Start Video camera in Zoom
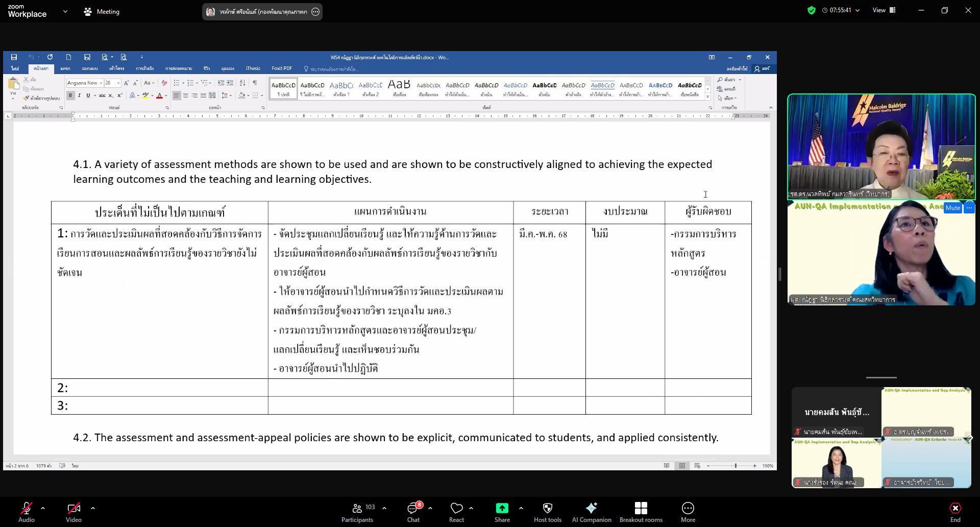 point(74,512)
